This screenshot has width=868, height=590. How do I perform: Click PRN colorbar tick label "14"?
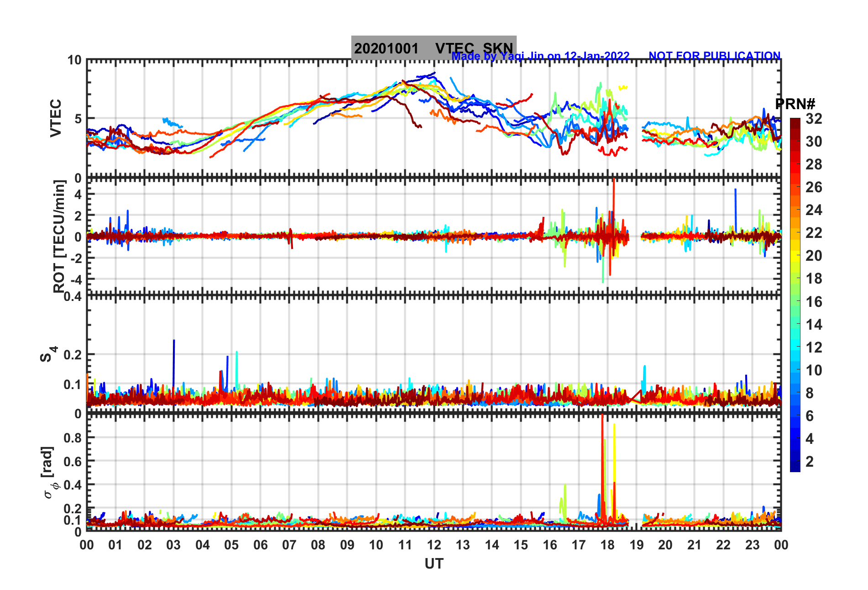[814, 325]
